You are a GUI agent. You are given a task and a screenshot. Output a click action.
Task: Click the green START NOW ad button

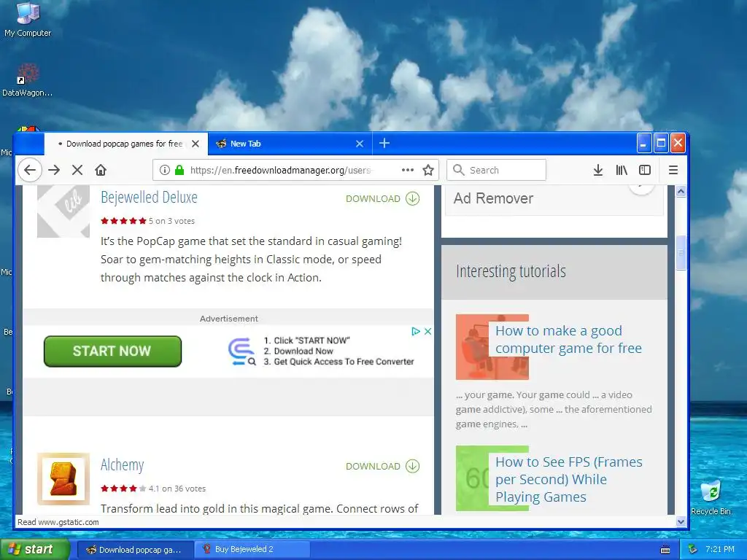(112, 351)
